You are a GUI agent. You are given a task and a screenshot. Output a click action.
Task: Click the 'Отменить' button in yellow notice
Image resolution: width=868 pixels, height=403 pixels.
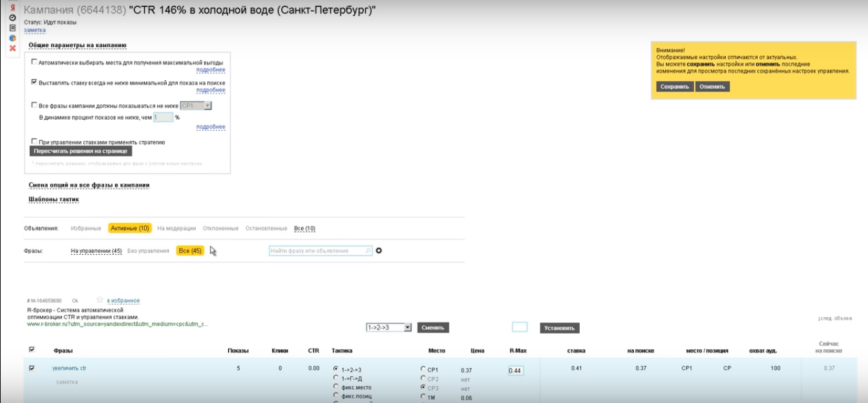[712, 87]
